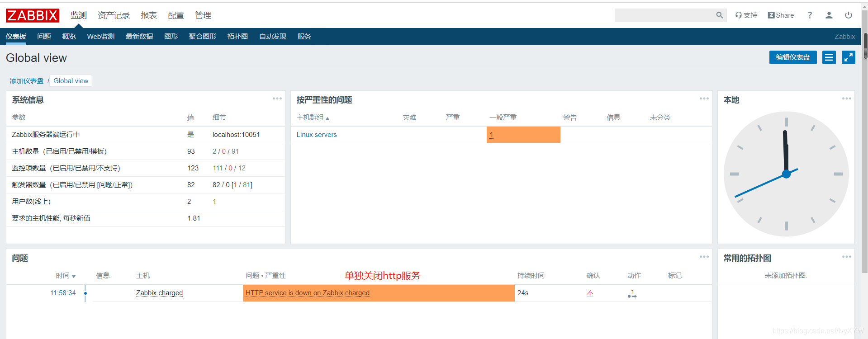Click the 111 / 0 / 12 items detail
The image size is (868, 339).
click(x=229, y=168)
